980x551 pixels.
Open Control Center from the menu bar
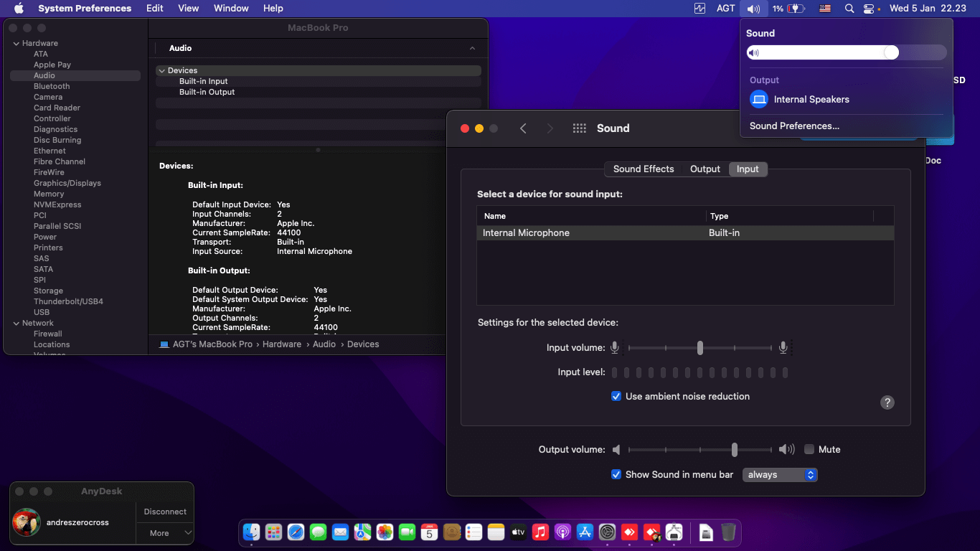pyautogui.click(x=869, y=9)
